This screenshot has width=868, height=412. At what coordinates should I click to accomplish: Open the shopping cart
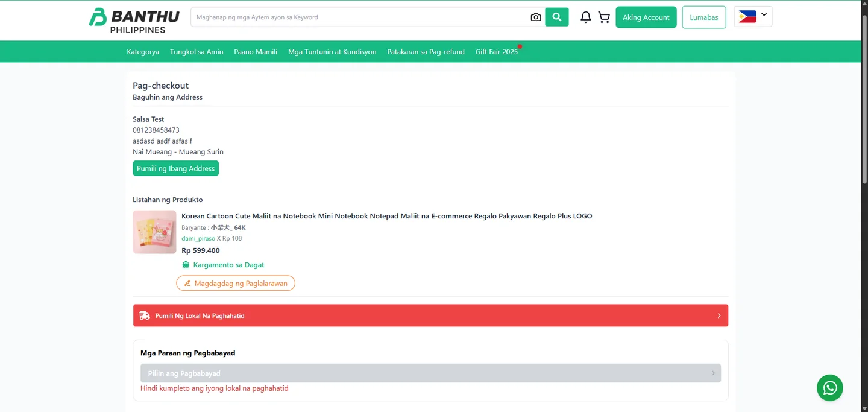click(x=604, y=17)
